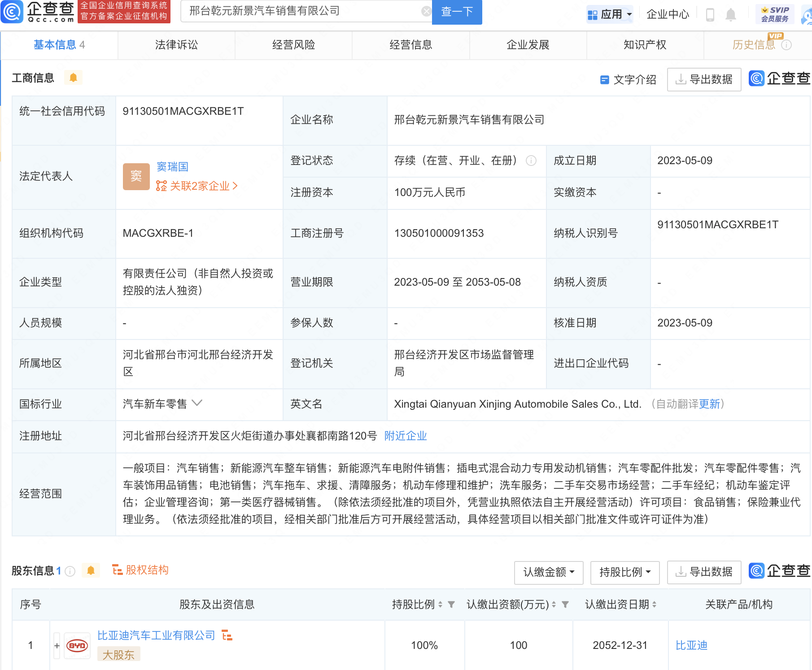812x670 pixels.
Task: Click 附近企业 link
Action: pyautogui.click(x=406, y=436)
